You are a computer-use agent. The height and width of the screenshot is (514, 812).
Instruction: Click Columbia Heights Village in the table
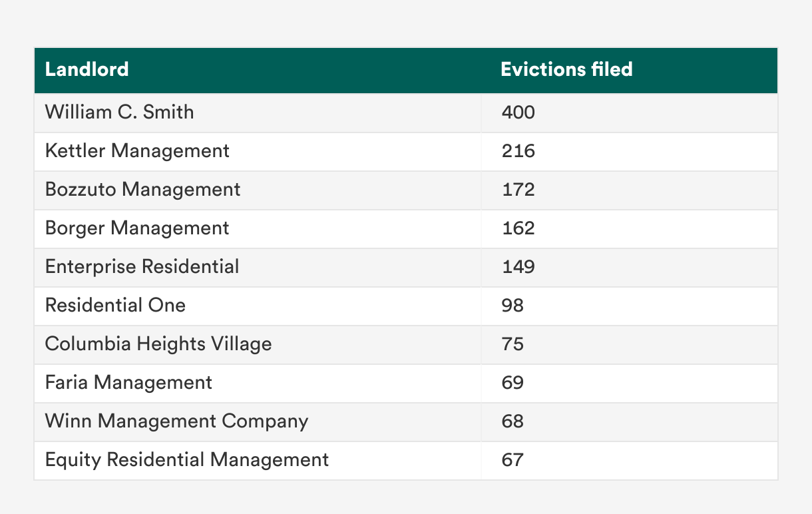point(158,344)
